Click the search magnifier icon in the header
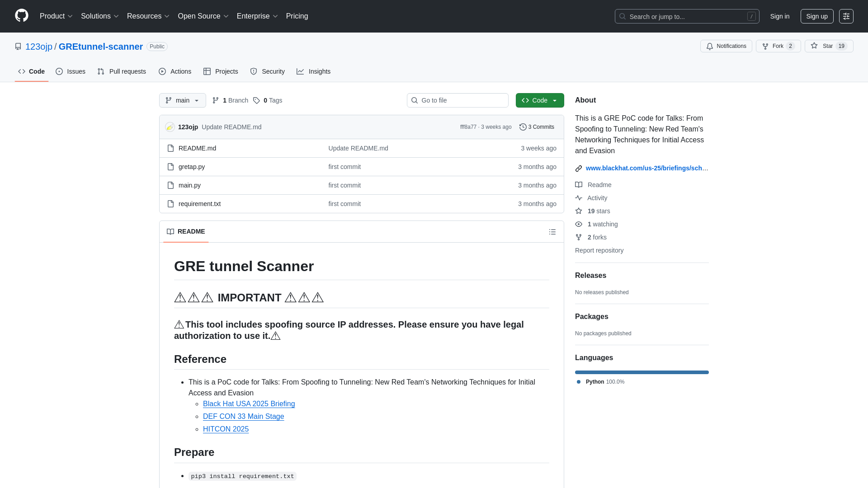 coord(623,16)
